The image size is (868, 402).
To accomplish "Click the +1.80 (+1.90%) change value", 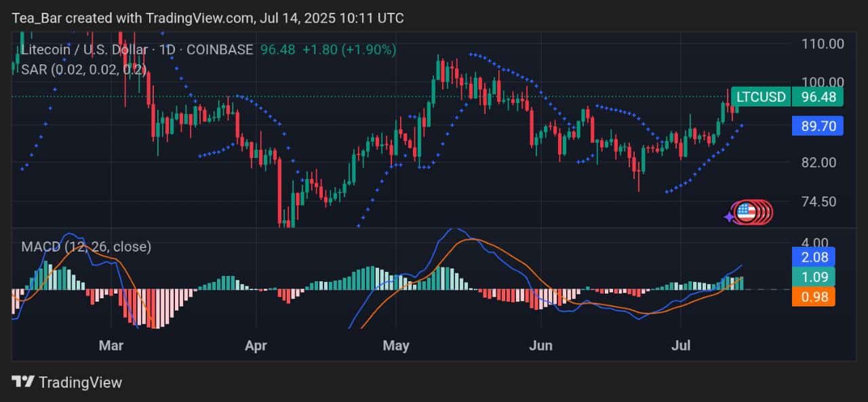I will [x=349, y=49].
